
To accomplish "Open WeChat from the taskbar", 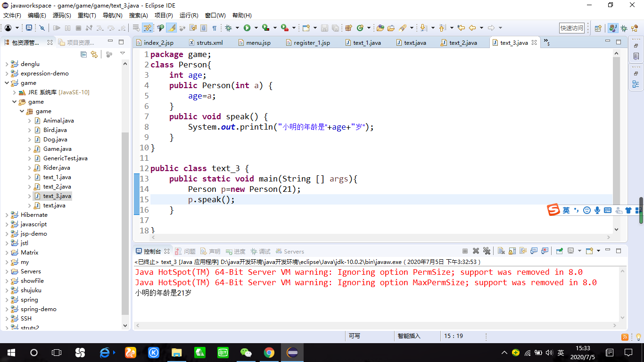I will click(246, 352).
